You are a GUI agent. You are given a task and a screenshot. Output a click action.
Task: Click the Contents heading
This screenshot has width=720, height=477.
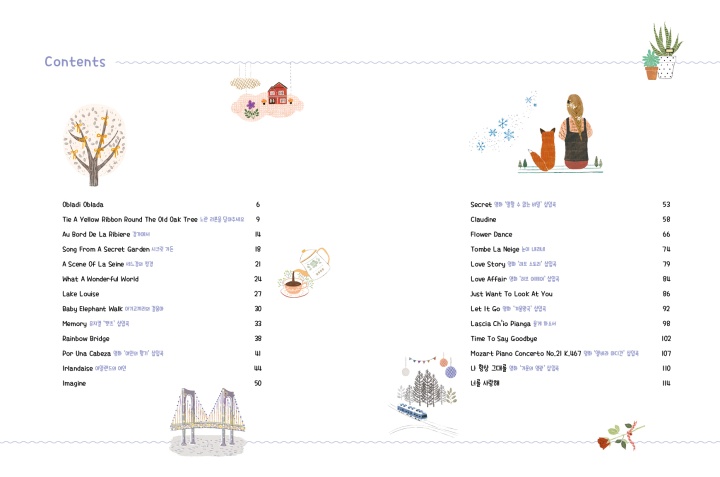coord(75,62)
